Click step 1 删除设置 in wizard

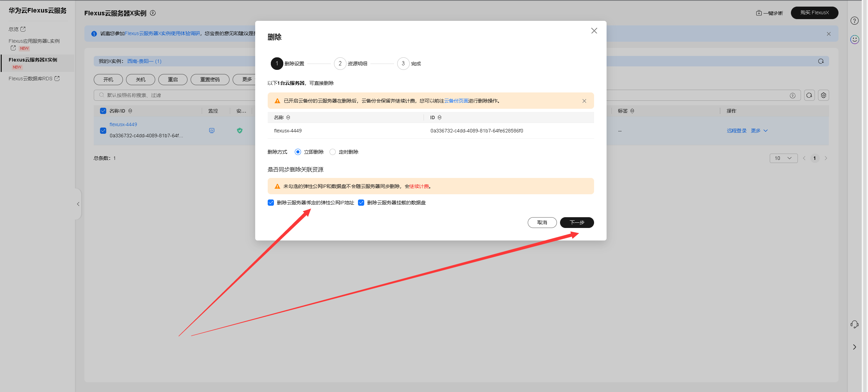(287, 64)
